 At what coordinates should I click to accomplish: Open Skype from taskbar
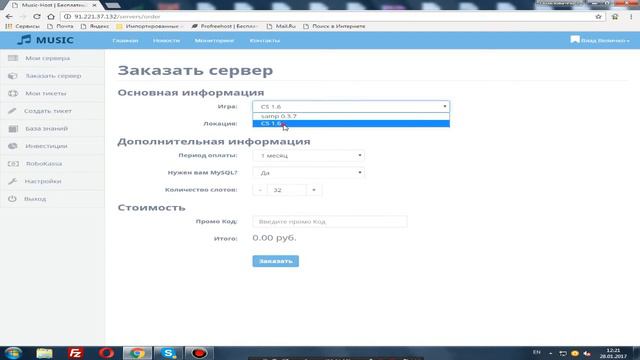tap(168, 353)
